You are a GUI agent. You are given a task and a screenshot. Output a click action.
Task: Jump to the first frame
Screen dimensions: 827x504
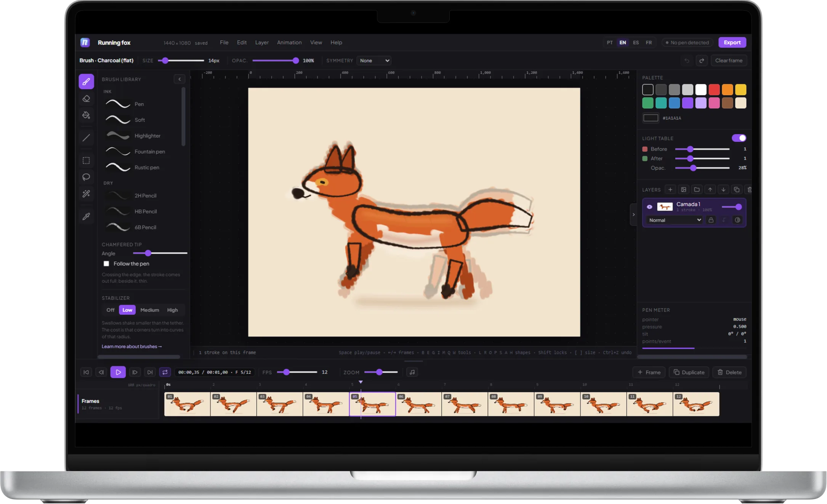86,373
